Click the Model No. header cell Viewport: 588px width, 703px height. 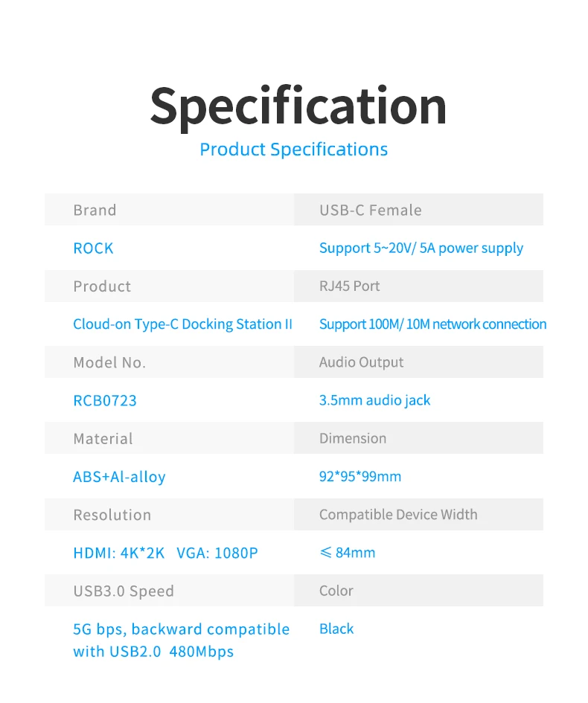(170, 362)
